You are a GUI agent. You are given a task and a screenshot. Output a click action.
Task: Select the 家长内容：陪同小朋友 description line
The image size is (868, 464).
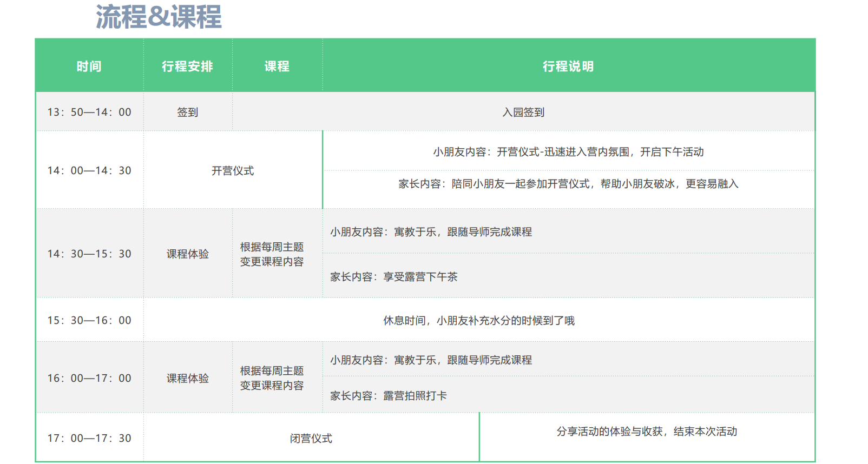(x=568, y=184)
